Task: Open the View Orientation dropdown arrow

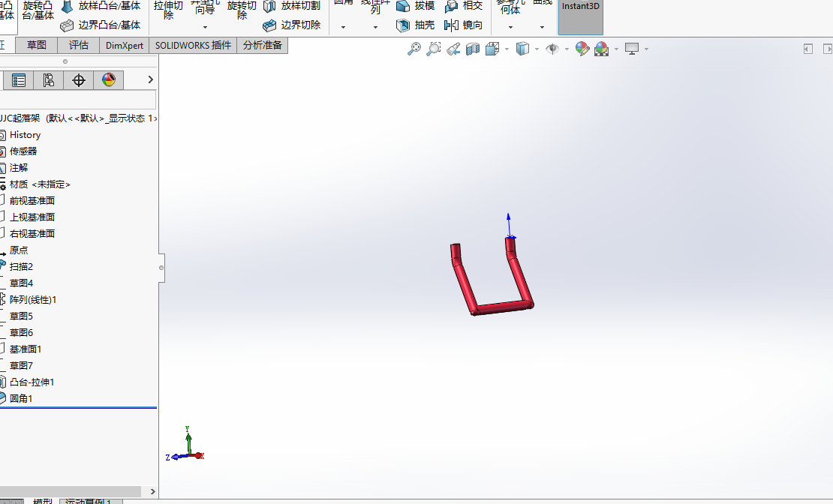Action: pyautogui.click(x=507, y=49)
